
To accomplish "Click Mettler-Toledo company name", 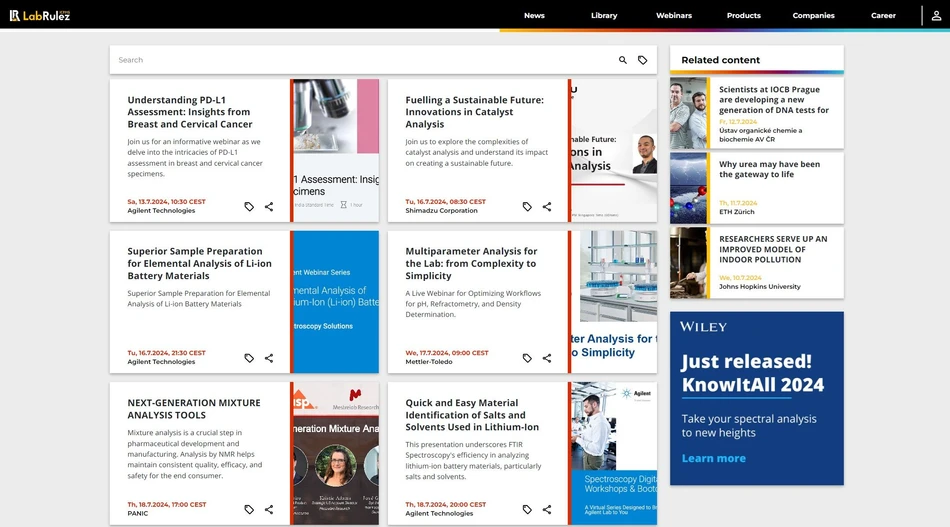I will [429, 362].
